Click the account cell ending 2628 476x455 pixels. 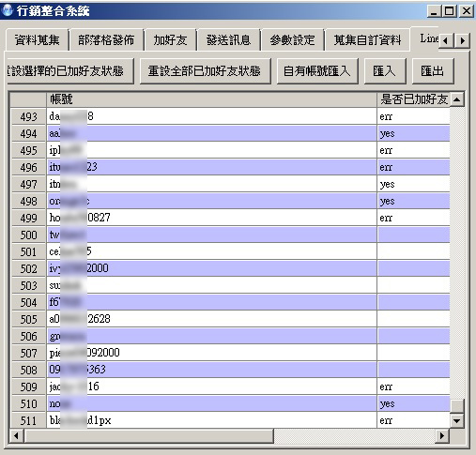pos(211,319)
